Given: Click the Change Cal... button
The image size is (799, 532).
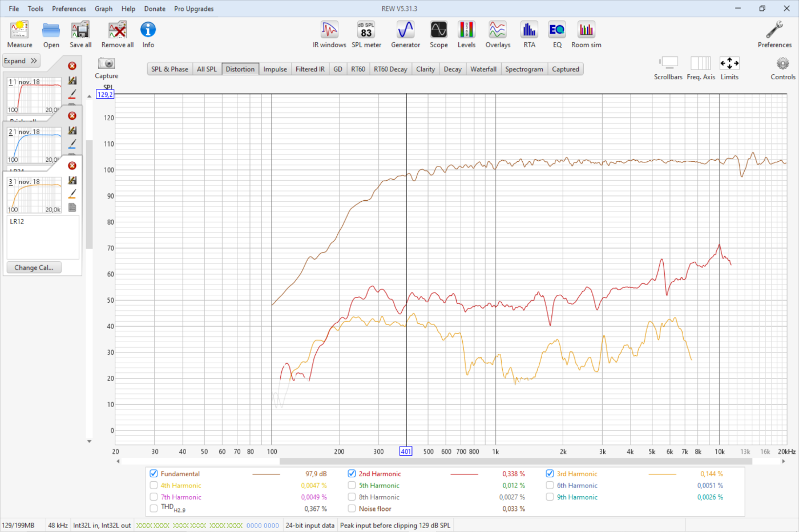Looking at the screenshot, I should [x=34, y=267].
